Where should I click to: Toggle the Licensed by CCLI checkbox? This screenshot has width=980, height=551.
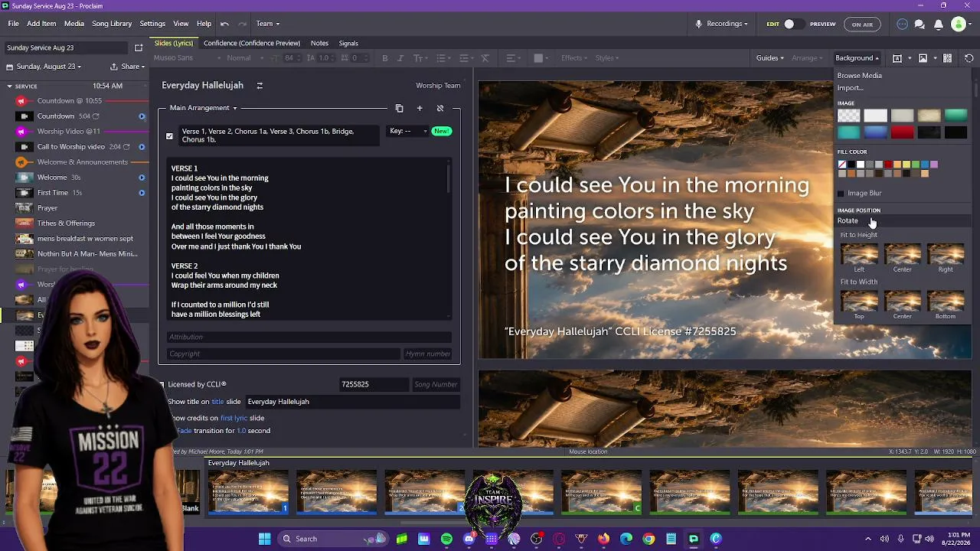coord(162,385)
